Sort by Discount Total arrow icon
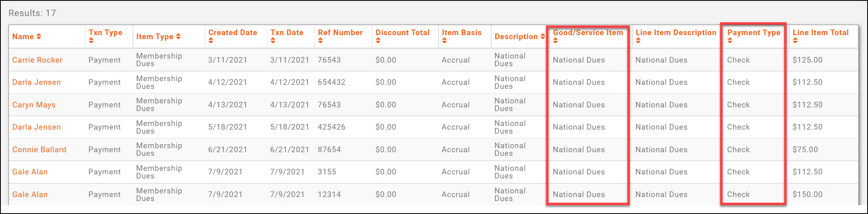Image resolution: width=868 pixels, height=214 pixels. point(378,41)
